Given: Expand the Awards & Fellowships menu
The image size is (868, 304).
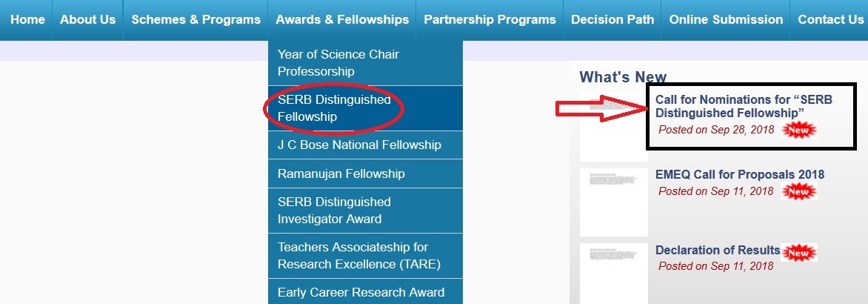Looking at the screenshot, I should (342, 20).
